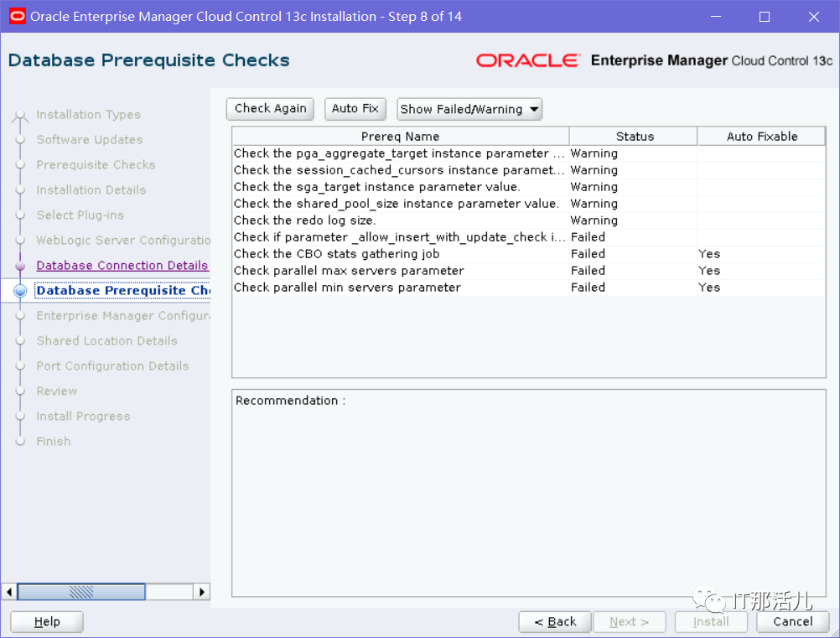This screenshot has width=840, height=638.
Task: Click the Recommendation text area
Action: 528,493
